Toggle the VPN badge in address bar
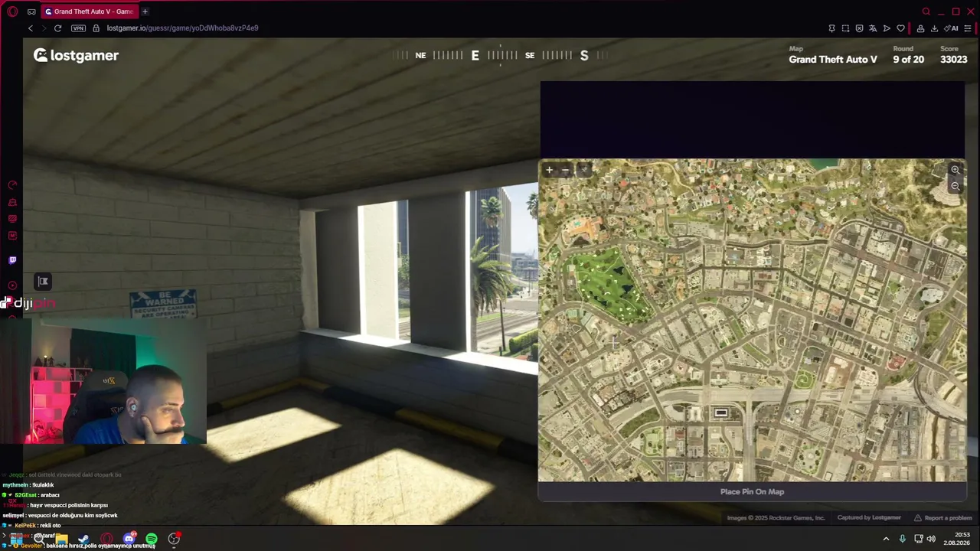The width and height of the screenshot is (980, 551). pyautogui.click(x=78, y=28)
